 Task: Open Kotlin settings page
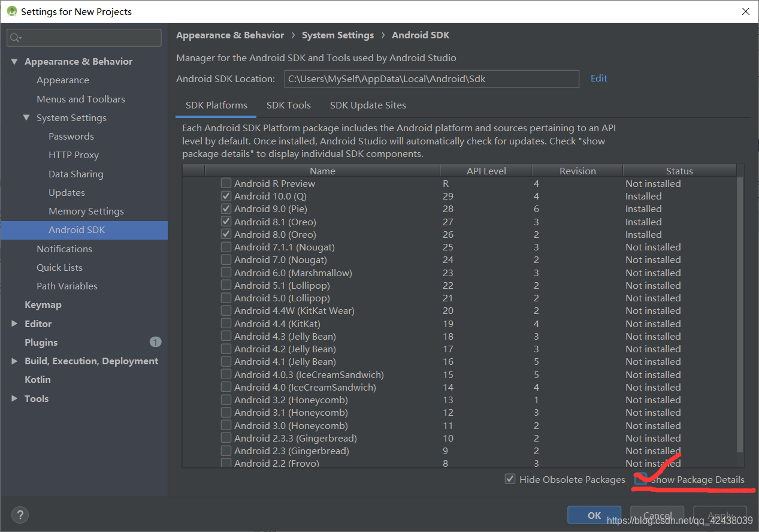point(38,380)
